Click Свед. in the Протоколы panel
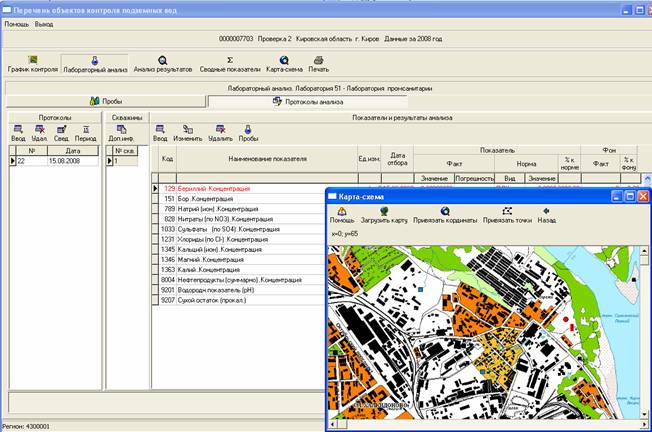Viewport: 652px width, 432px height. (x=62, y=133)
